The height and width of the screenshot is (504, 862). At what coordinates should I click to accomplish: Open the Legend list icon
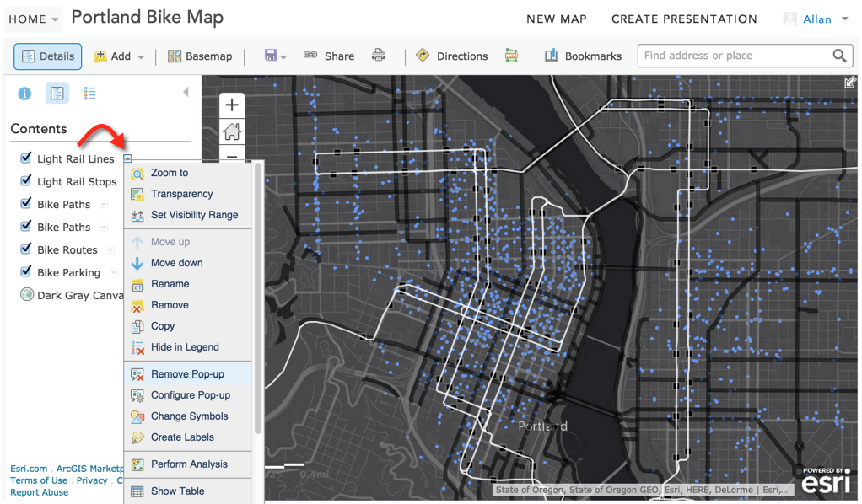click(89, 94)
